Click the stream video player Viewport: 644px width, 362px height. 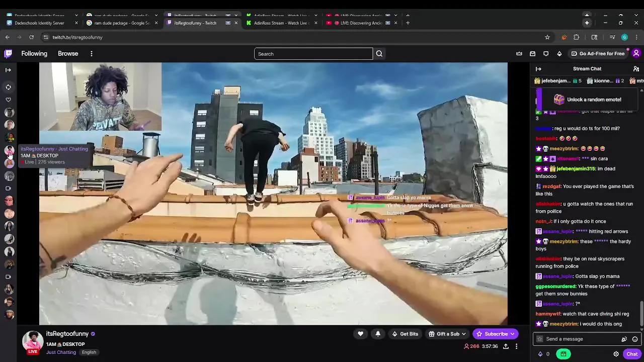(273, 194)
